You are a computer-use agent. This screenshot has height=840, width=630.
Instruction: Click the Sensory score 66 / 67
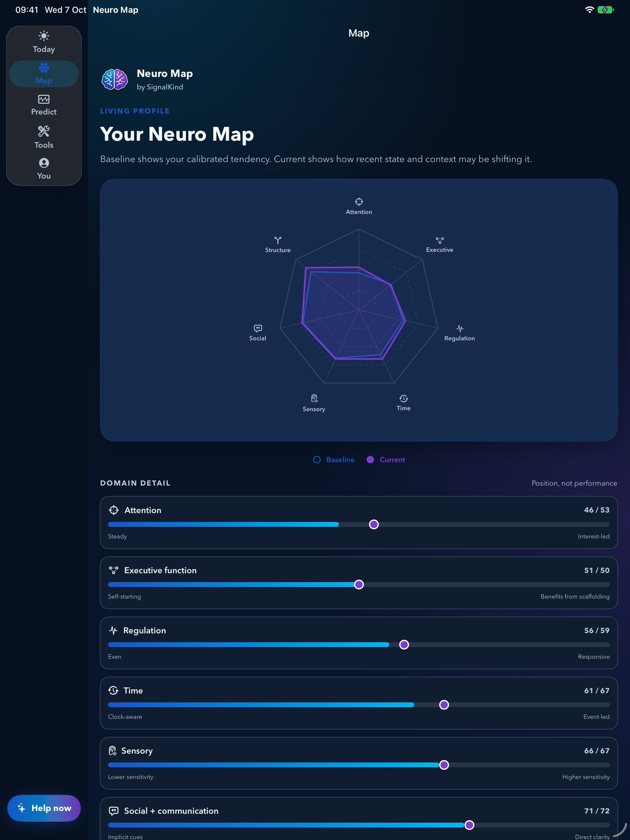point(597,751)
